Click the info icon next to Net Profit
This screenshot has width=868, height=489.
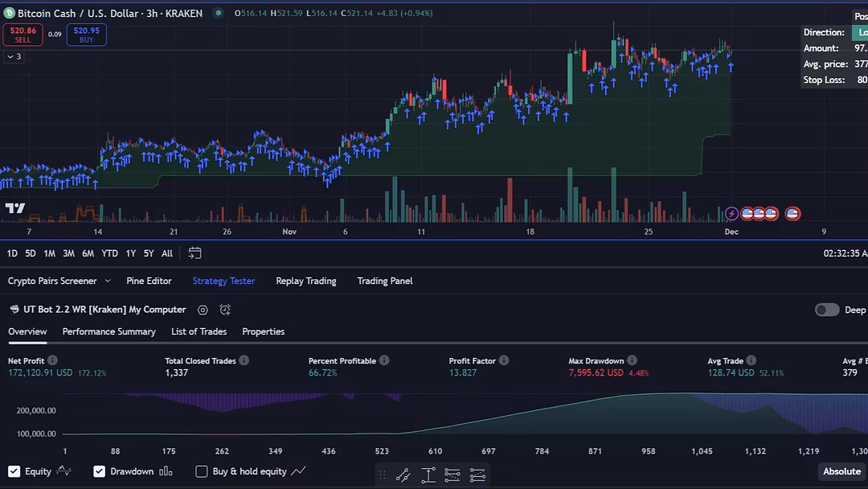tap(52, 360)
